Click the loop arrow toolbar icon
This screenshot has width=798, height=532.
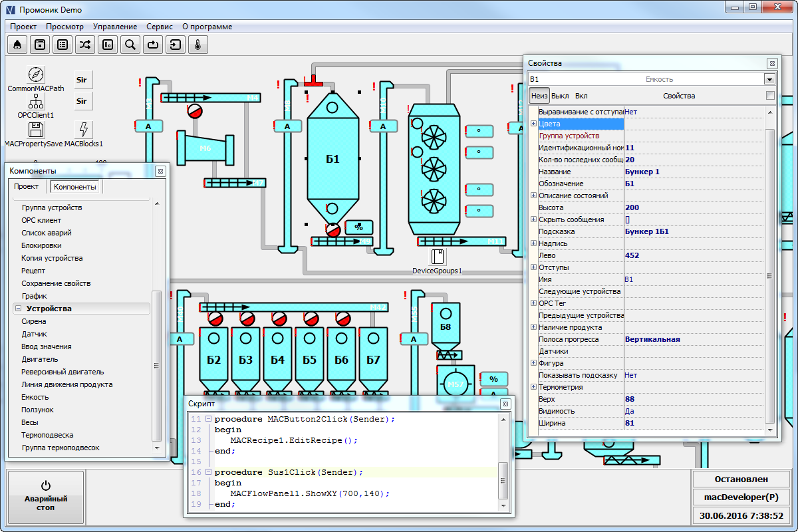pos(153,45)
